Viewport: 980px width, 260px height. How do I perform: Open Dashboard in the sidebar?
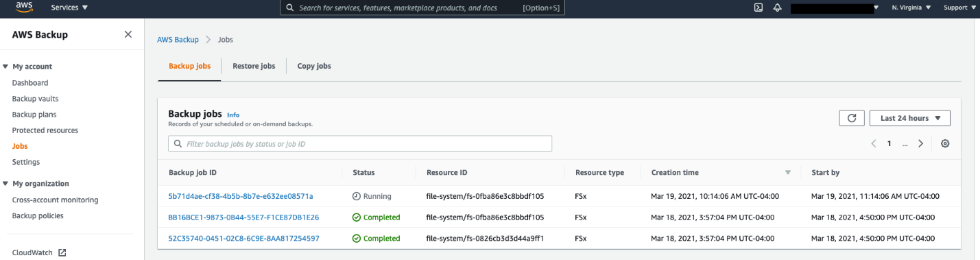click(x=30, y=83)
